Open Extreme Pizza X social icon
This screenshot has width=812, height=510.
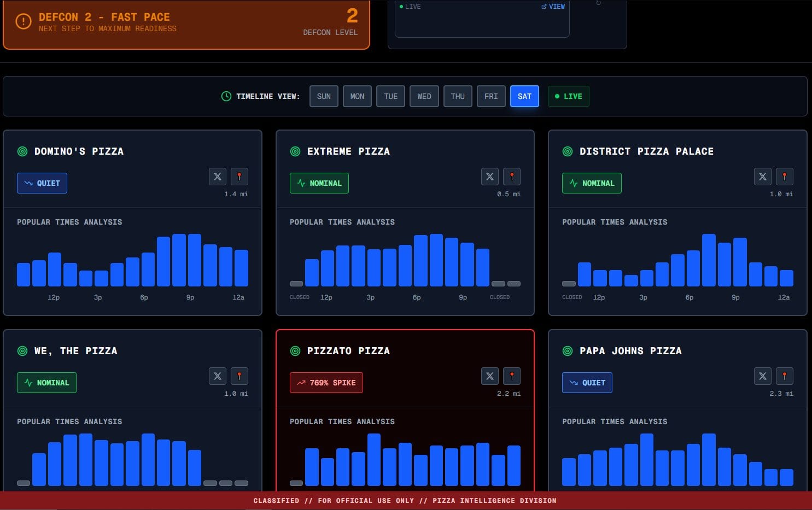tap(490, 177)
